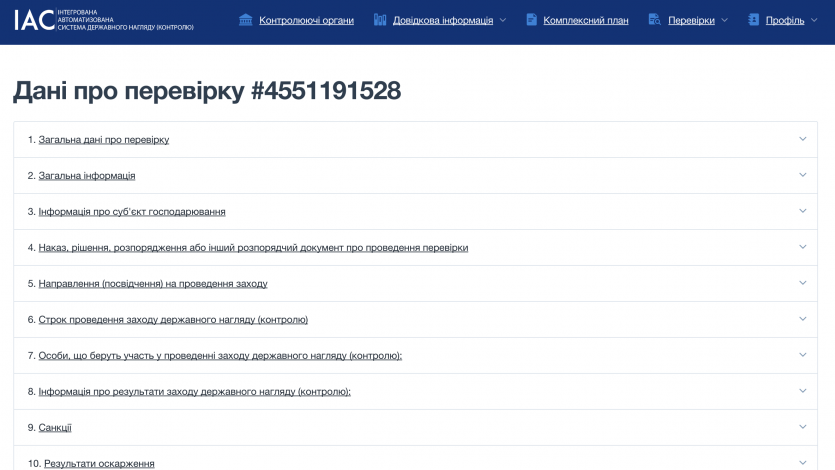This screenshot has height=470, width=835.
Task: Expand section 2 chevron Загальна інформація
Action: coord(803,175)
